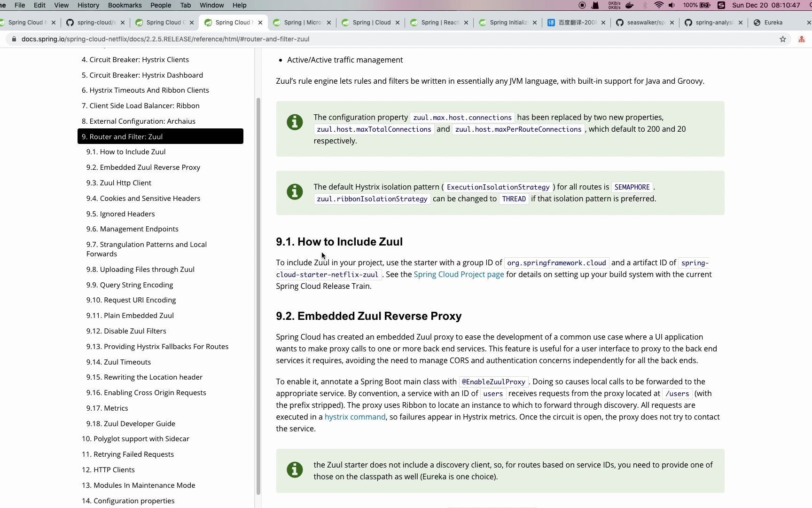Go to 9.15. Rewriting the Location header

pos(144,377)
